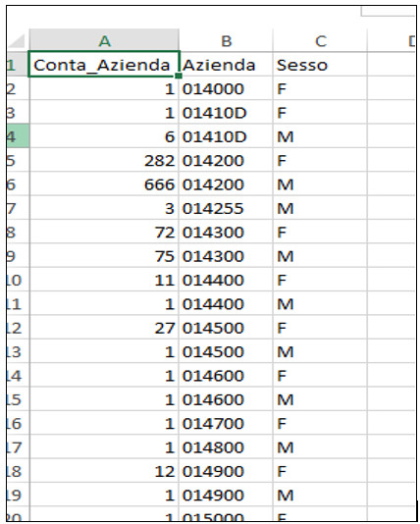Select column A header
This screenshot has height=524, width=420.
tap(104, 40)
